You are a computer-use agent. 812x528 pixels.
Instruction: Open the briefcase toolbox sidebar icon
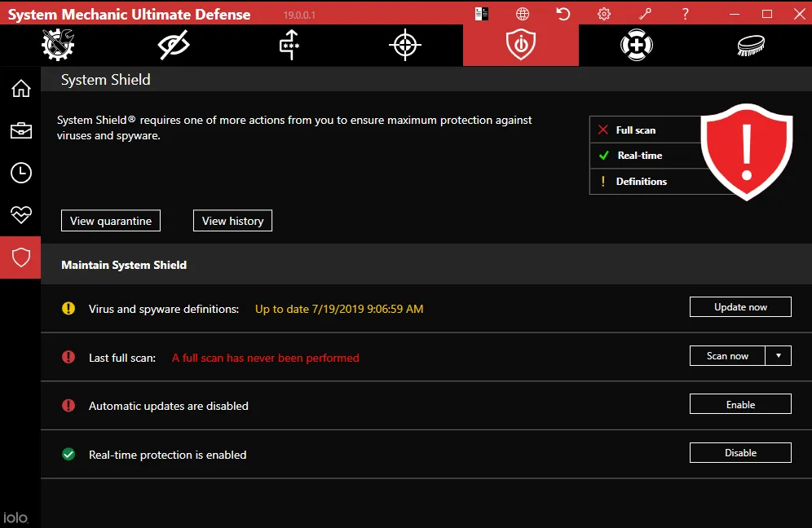20,130
